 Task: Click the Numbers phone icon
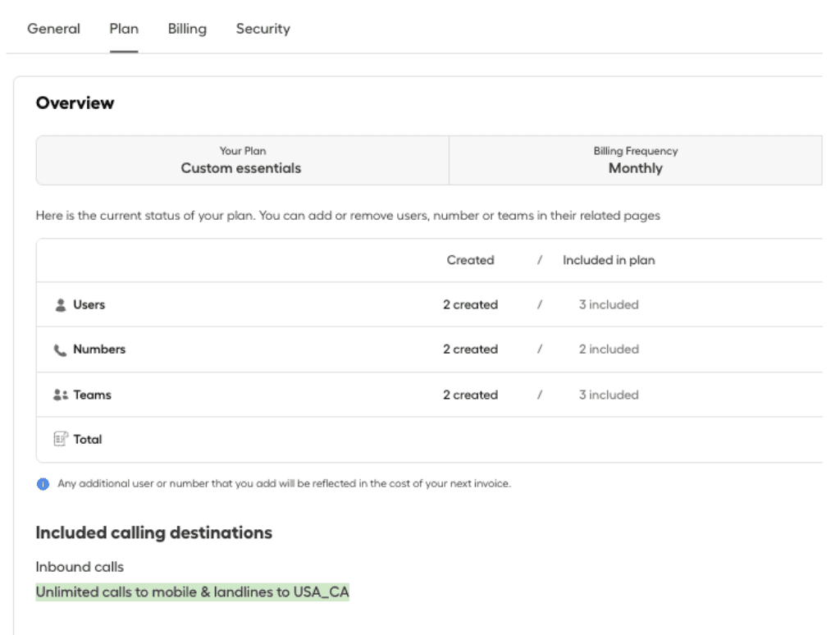pos(60,349)
